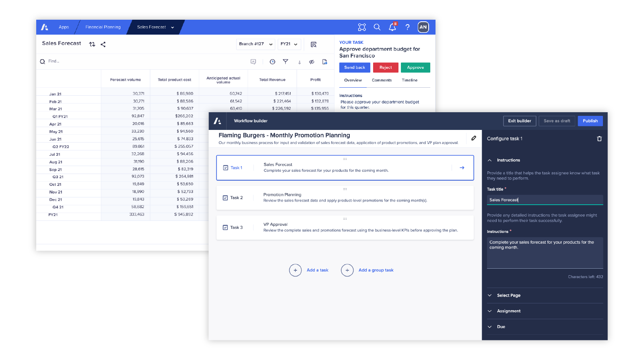Switch to the Comments tab
Image resolution: width=644 pixels, height=362 pixels.
[382, 80]
